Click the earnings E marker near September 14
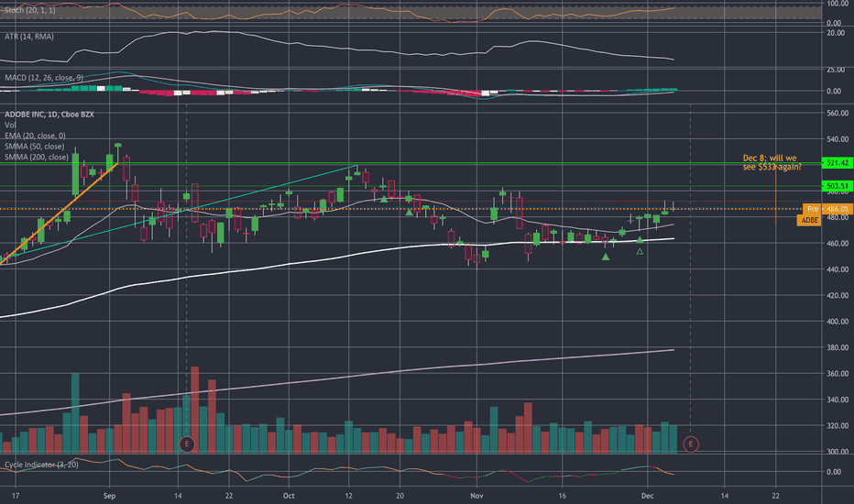 [187, 444]
